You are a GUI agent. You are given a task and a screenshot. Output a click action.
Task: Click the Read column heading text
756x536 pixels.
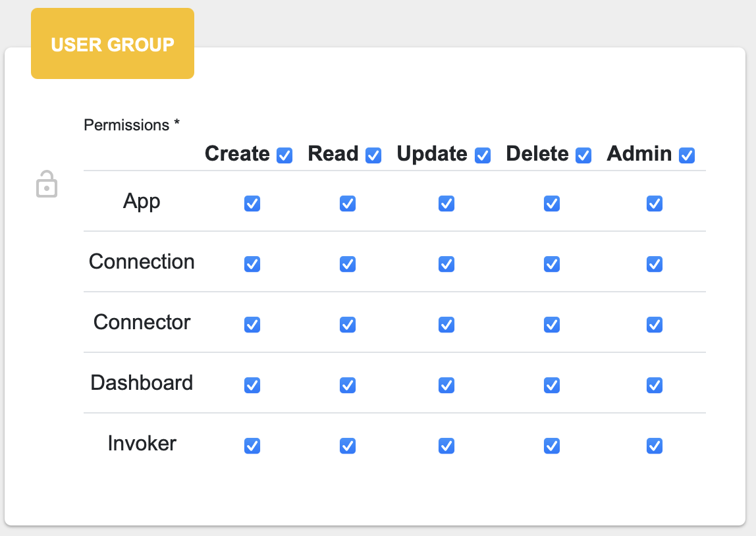click(333, 154)
